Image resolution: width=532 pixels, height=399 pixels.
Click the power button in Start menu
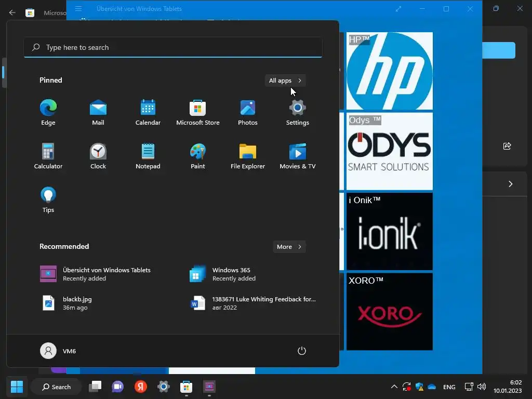pyautogui.click(x=302, y=351)
